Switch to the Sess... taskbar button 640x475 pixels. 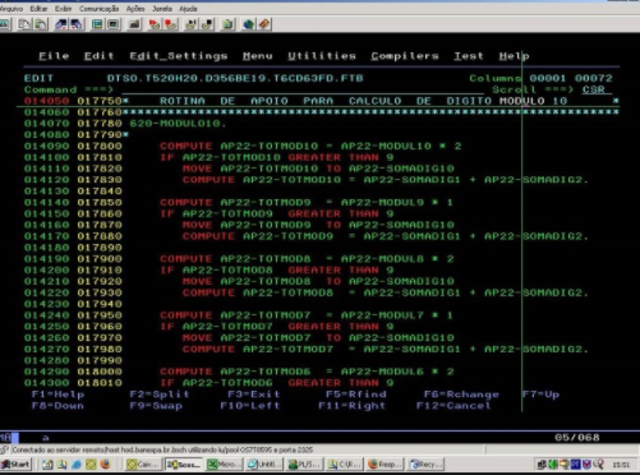point(183,464)
